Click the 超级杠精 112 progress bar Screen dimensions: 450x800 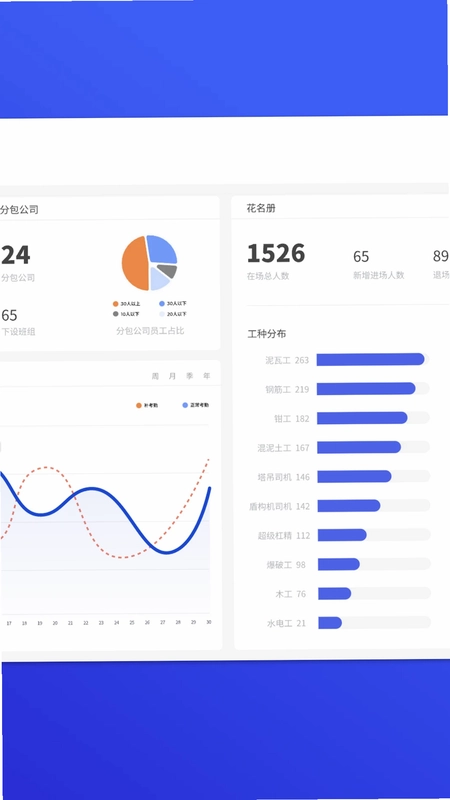pyautogui.click(x=374, y=535)
